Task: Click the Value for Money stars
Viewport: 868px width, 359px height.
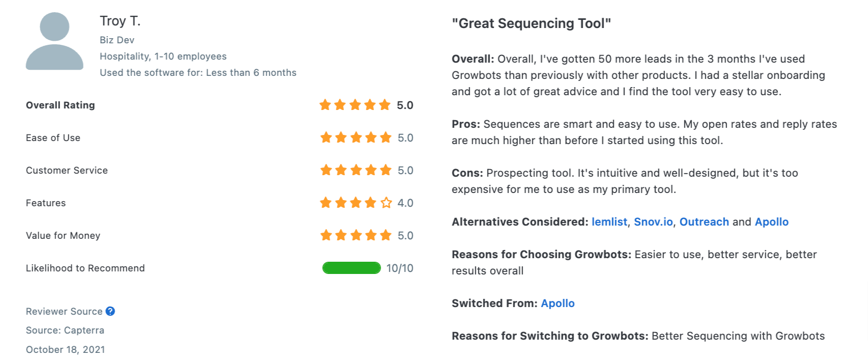Action: pos(356,236)
